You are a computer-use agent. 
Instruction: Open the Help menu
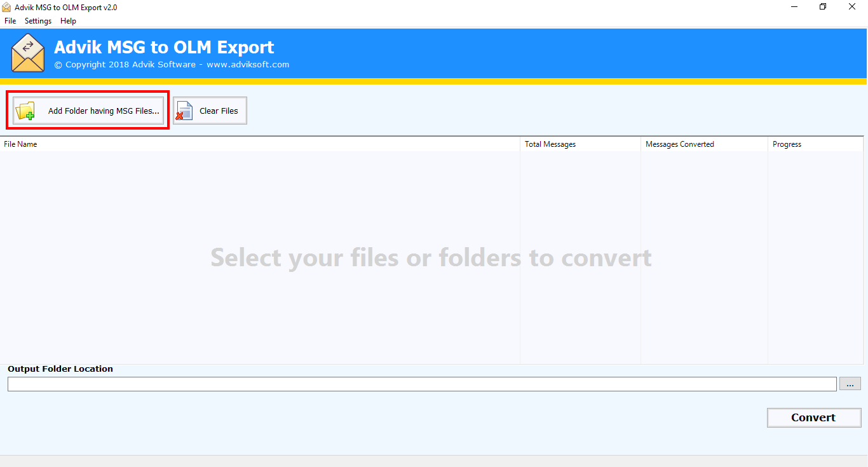coord(68,21)
